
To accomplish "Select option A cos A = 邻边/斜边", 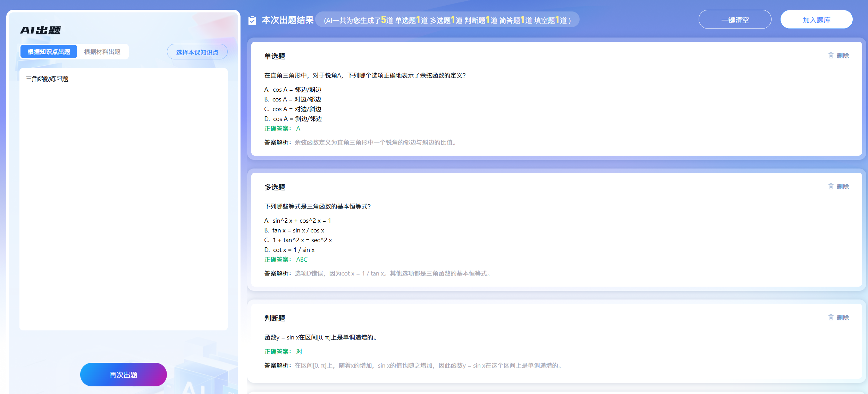I will click(x=293, y=90).
